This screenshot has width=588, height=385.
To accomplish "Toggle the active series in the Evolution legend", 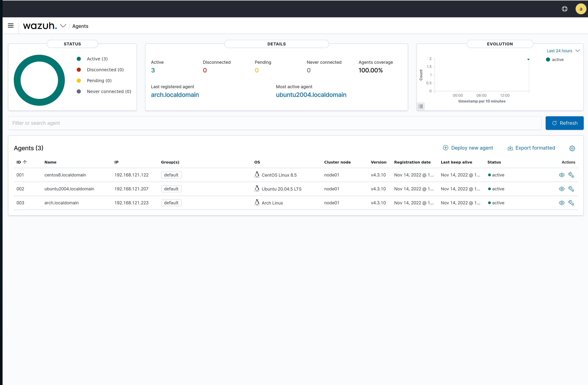I will [x=555, y=59].
